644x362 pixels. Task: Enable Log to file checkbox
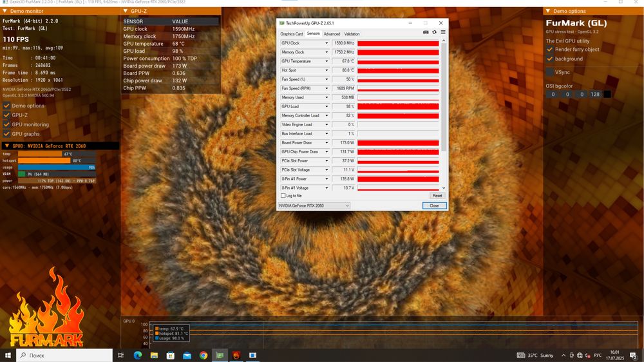click(283, 196)
